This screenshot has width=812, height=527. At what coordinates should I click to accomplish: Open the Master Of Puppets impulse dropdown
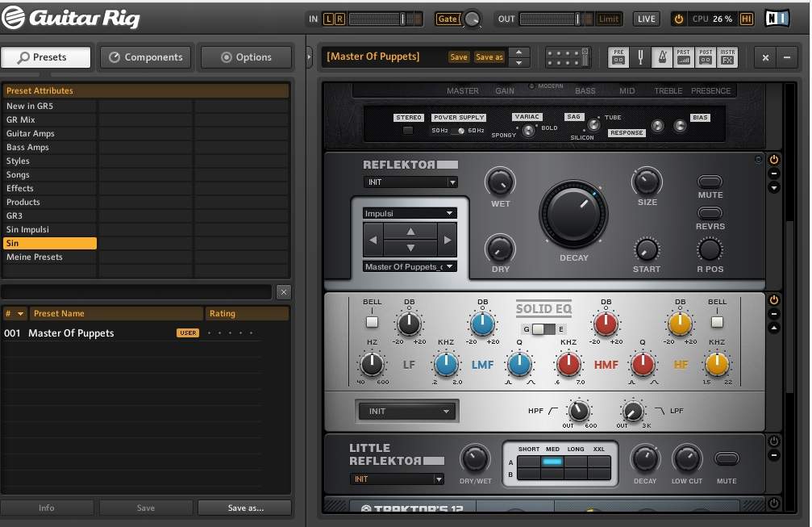(x=410, y=267)
